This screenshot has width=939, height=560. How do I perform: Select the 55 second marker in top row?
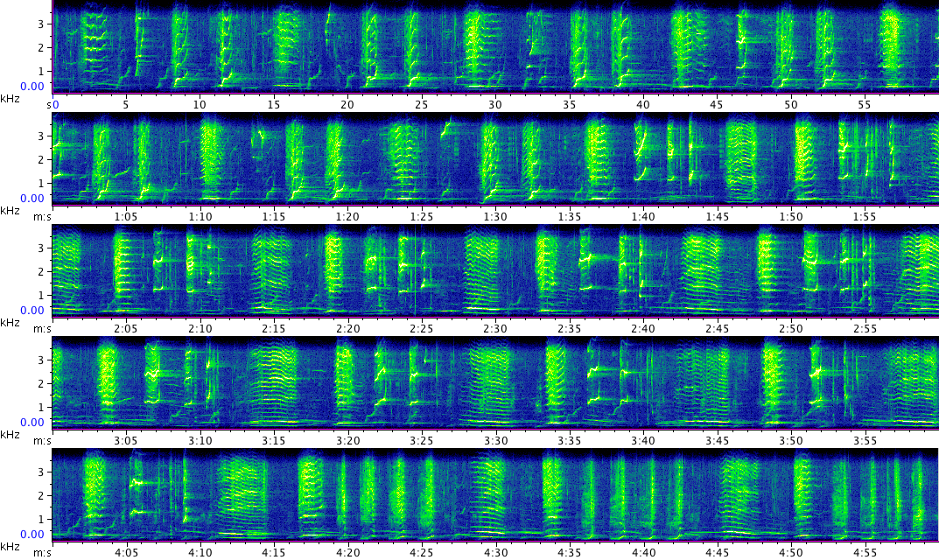pos(865,104)
